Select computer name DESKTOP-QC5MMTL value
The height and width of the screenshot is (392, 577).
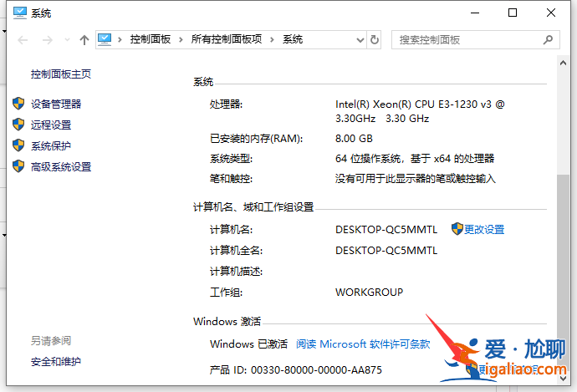[x=386, y=230]
